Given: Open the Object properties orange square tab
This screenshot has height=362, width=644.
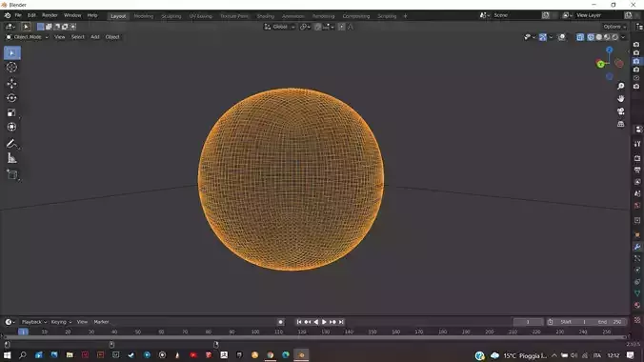Looking at the screenshot, I should [637, 235].
